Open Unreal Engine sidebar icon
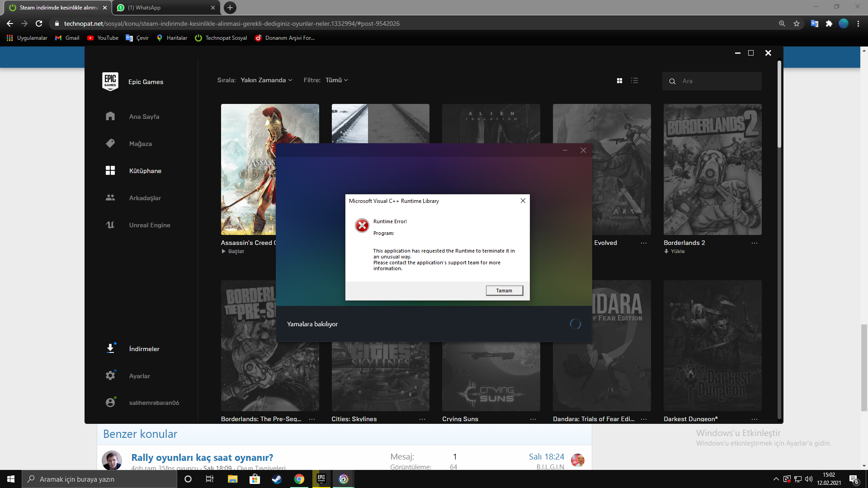The image size is (868, 488). tap(110, 225)
